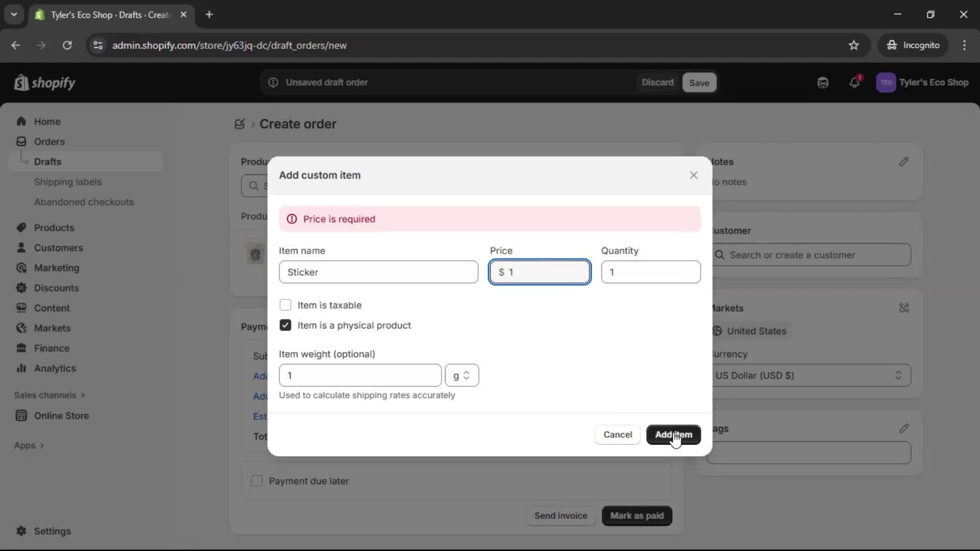This screenshot has width=980, height=551.
Task: Expand the Apps section
Action: 29,445
